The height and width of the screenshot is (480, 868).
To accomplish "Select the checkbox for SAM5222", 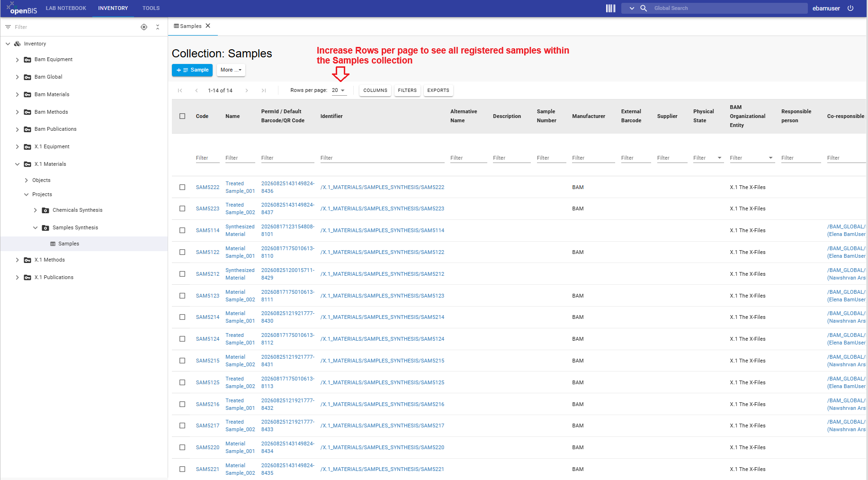I will pyautogui.click(x=182, y=187).
